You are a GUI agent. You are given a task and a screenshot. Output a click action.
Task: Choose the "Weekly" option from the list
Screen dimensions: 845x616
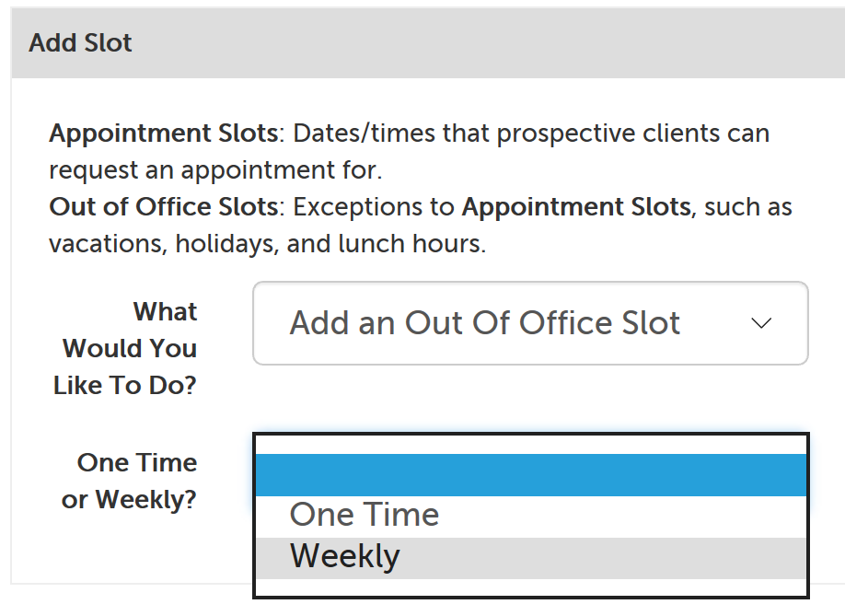(x=345, y=556)
